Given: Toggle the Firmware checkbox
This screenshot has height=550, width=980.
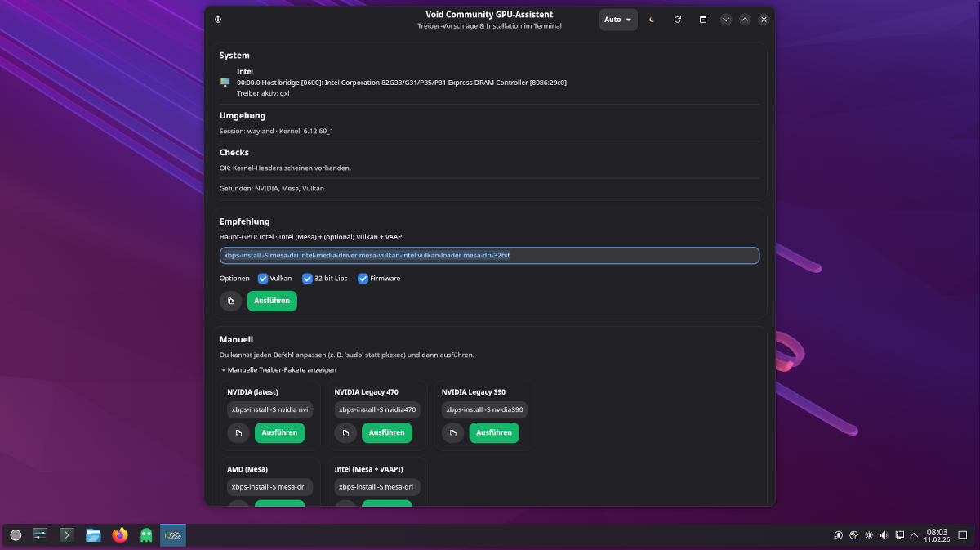Looking at the screenshot, I should [x=363, y=279].
